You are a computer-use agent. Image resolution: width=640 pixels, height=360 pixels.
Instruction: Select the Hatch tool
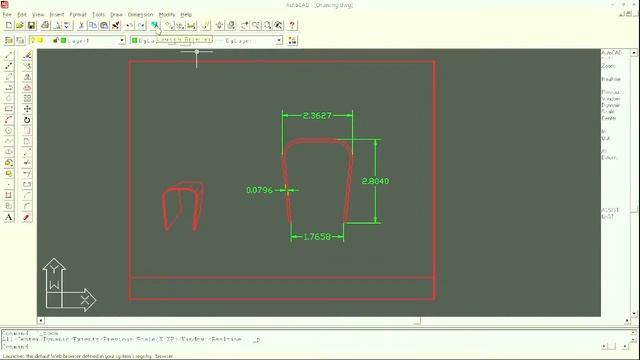[9, 196]
